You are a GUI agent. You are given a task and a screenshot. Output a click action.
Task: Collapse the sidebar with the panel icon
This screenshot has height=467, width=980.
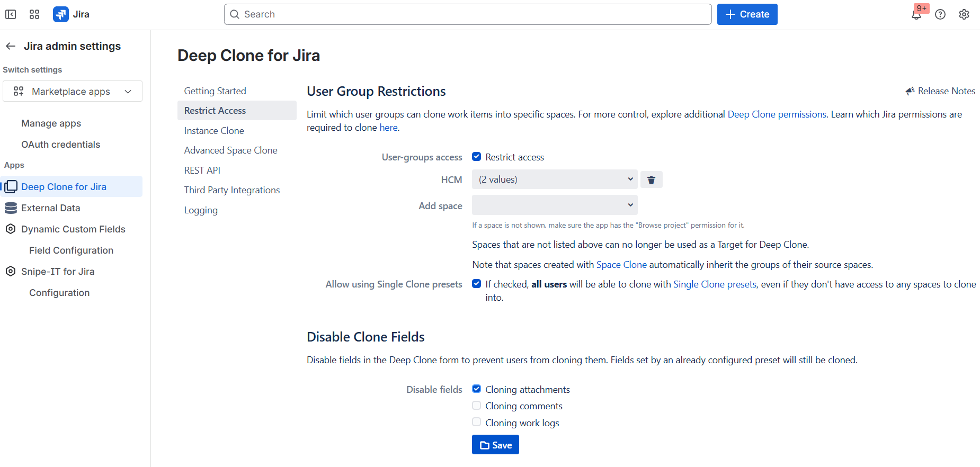11,14
